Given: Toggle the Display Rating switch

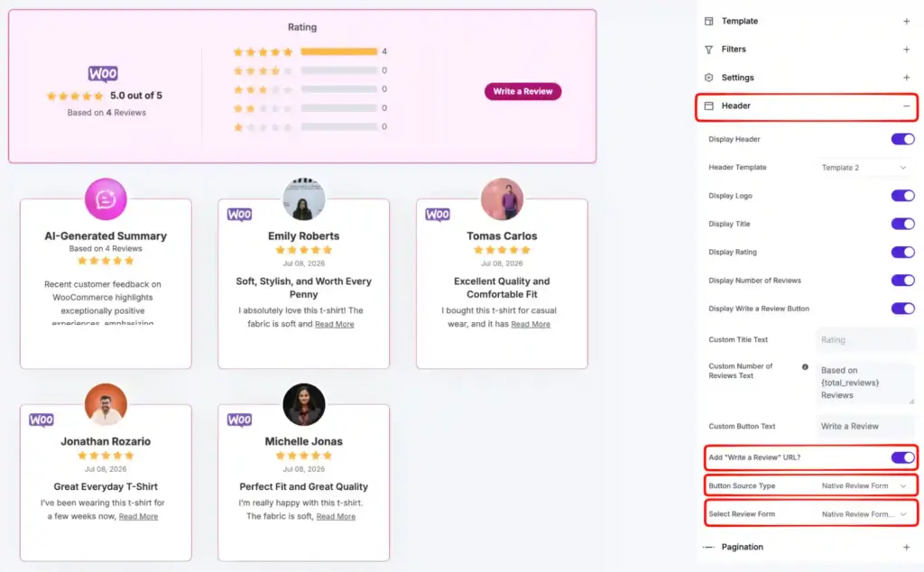Looking at the screenshot, I should coord(902,252).
